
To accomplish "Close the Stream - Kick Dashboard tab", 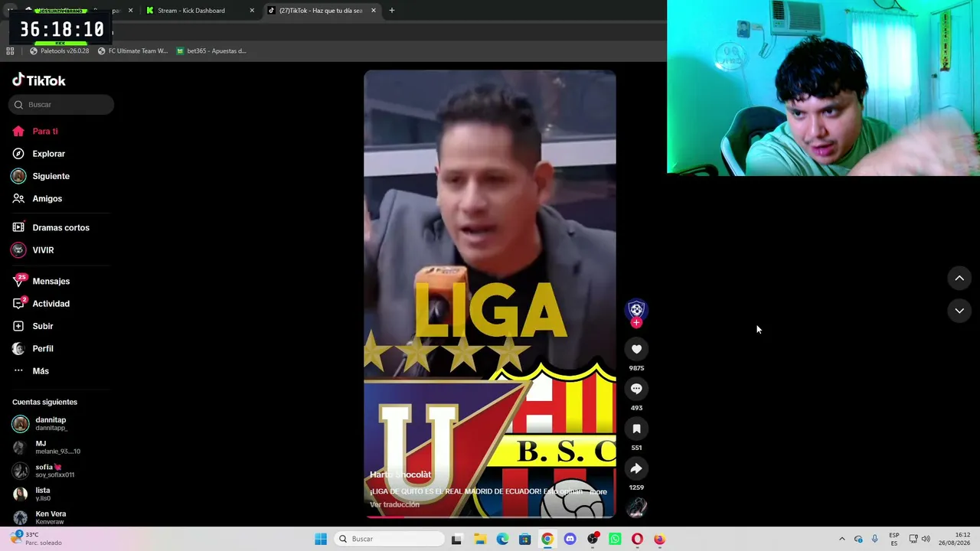I will [252, 11].
